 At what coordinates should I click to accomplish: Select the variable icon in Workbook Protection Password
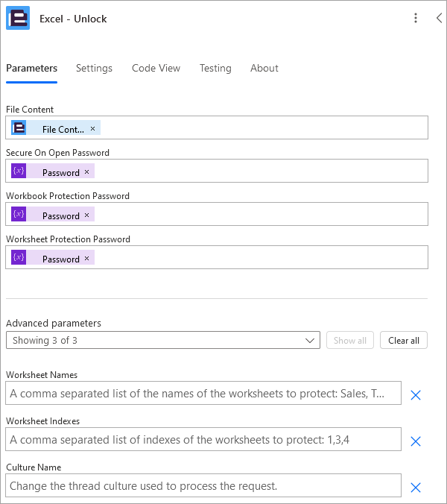(19, 214)
